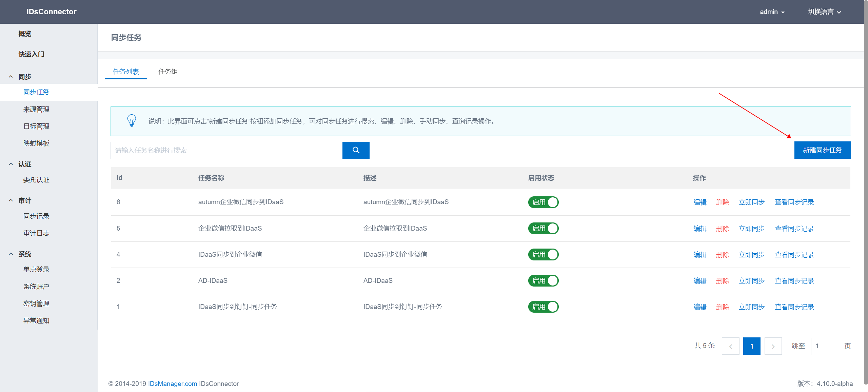Click 查看同步记录 for task id 6
The width and height of the screenshot is (868, 392).
click(794, 202)
